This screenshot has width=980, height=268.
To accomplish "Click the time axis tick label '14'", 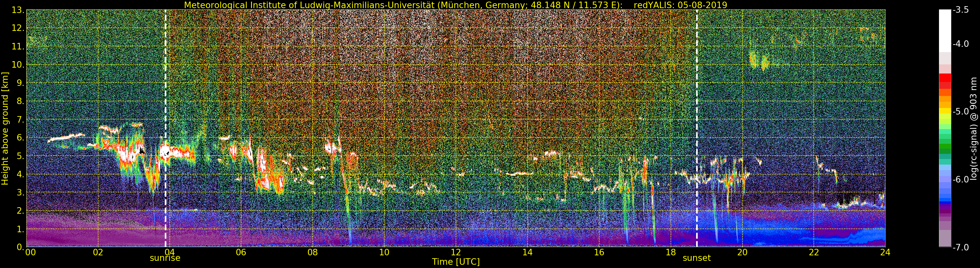I will pyautogui.click(x=527, y=252).
